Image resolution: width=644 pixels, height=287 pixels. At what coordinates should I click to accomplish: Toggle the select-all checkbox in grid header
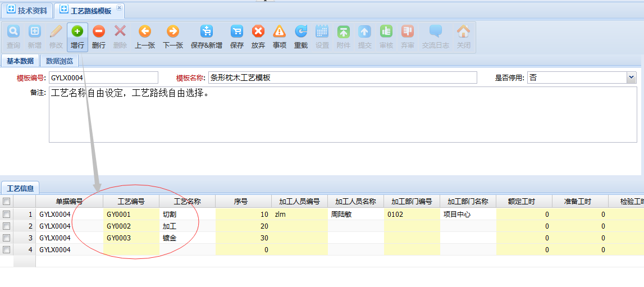tap(7, 201)
